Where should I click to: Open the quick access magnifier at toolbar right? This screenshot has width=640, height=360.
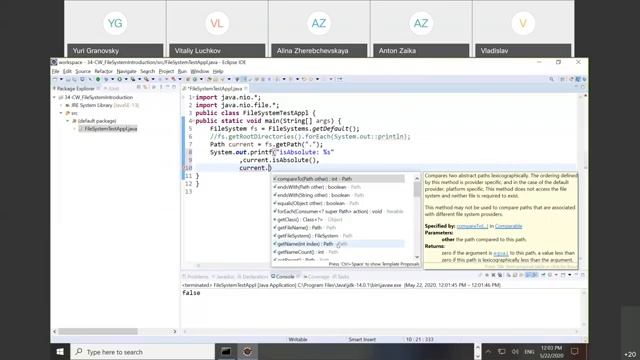[x=551, y=79]
